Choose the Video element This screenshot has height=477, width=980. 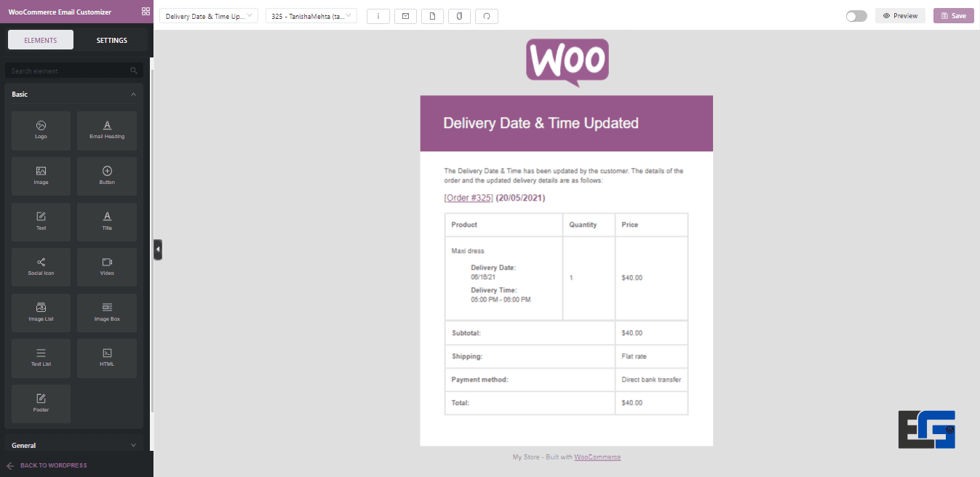[107, 267]
